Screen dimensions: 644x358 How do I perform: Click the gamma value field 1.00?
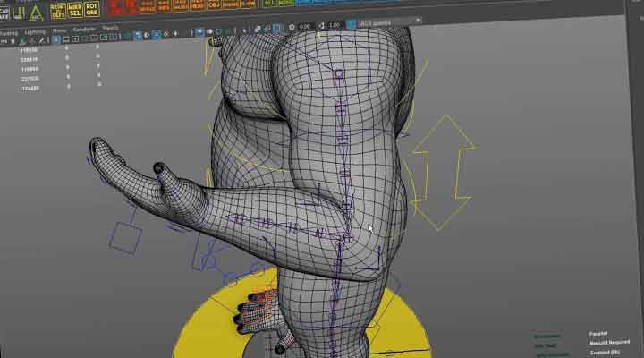coord(335,25)
